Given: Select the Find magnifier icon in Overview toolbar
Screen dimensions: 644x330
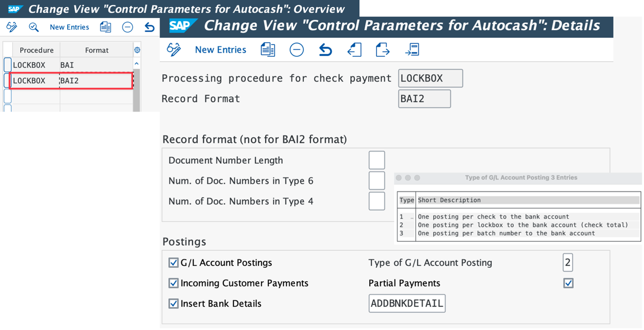Looking at the screenshot, I should tap(34, 27).
